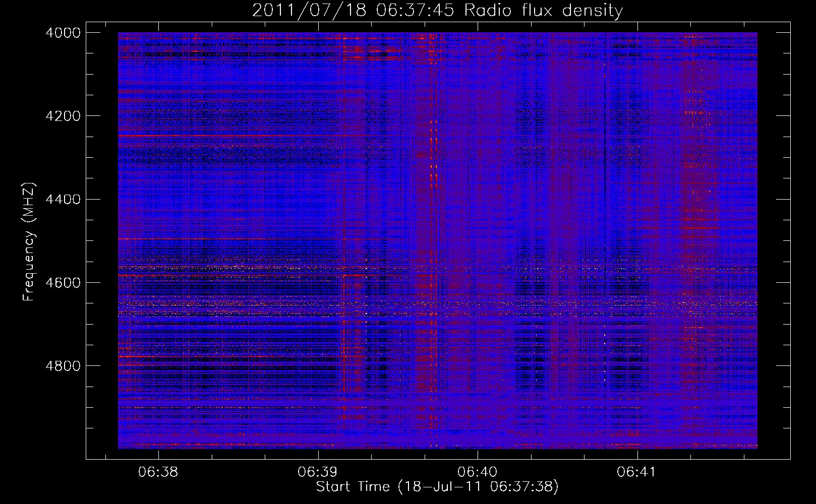Select the 4600 frequency axis label

[63, 283]
